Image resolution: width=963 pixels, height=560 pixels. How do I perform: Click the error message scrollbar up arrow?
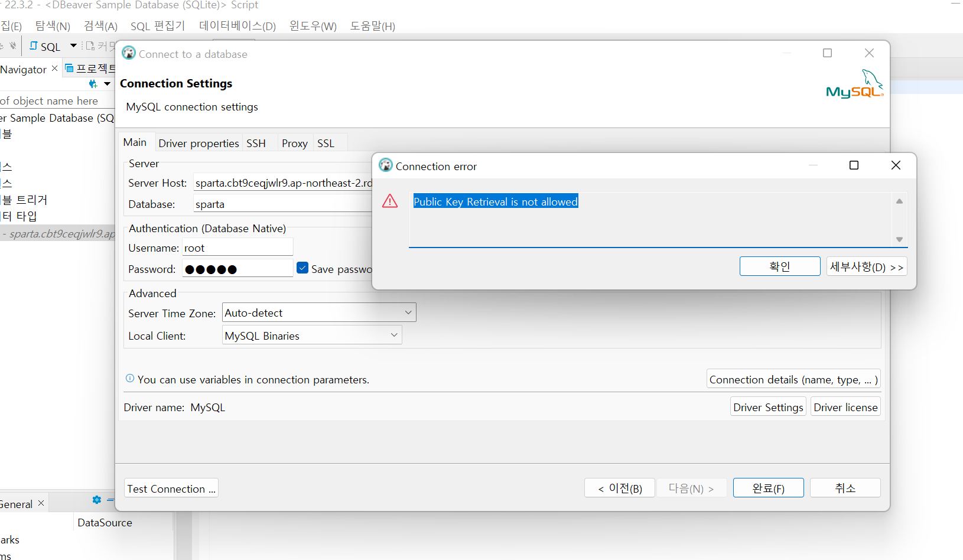[x=899, y=201]
